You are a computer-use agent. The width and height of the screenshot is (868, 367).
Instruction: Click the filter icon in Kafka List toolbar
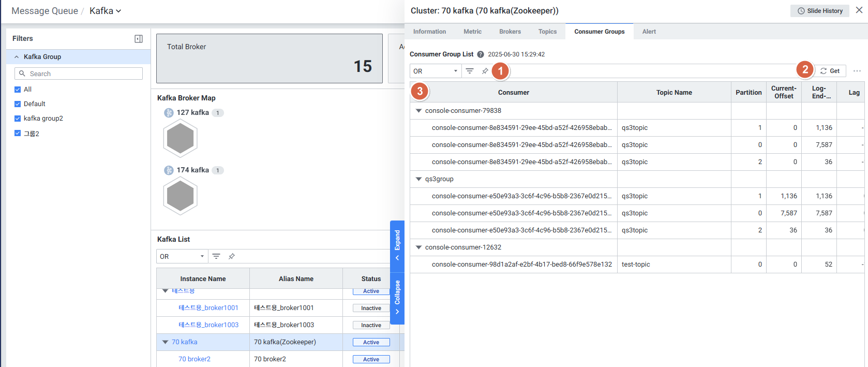click(216, 256)
